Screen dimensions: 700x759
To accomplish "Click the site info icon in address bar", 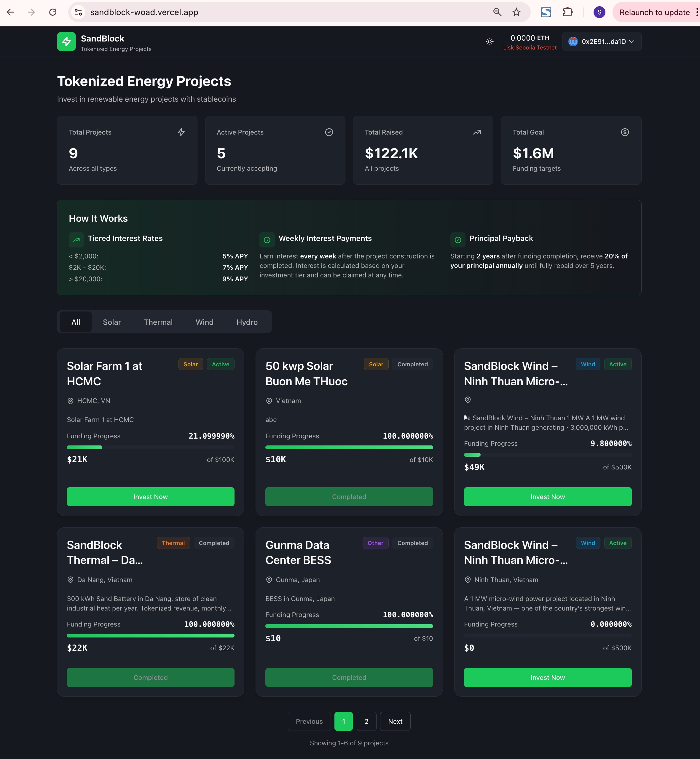I will [x=78, y=12].
